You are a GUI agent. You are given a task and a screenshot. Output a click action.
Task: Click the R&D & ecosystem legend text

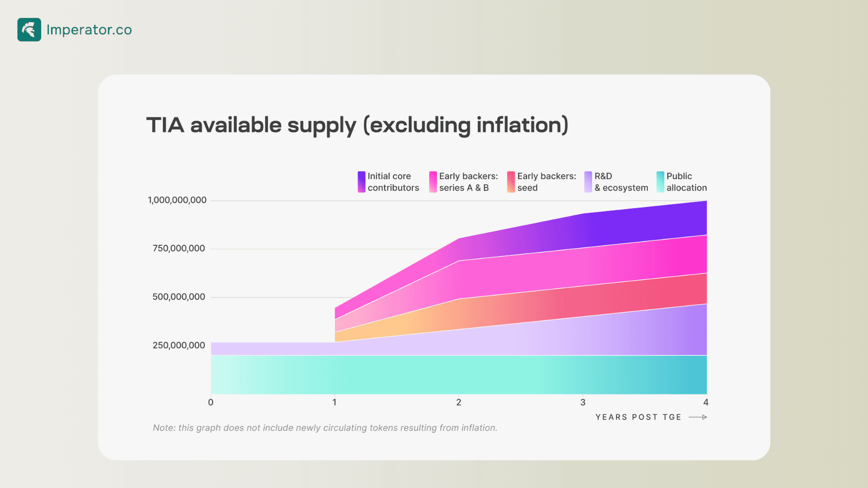tap(621, 182)
